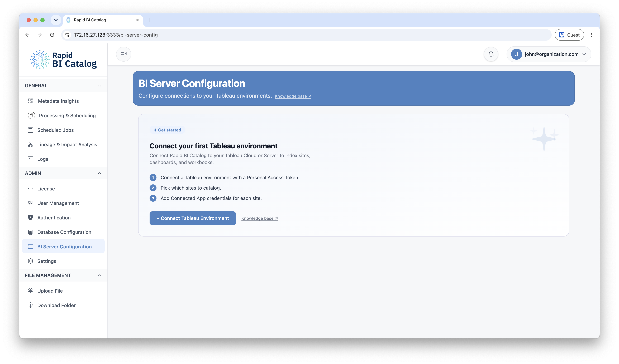Viewport: 619px width, 364px height.
Task: Open the notifications bell
Action: coord(491,54)
